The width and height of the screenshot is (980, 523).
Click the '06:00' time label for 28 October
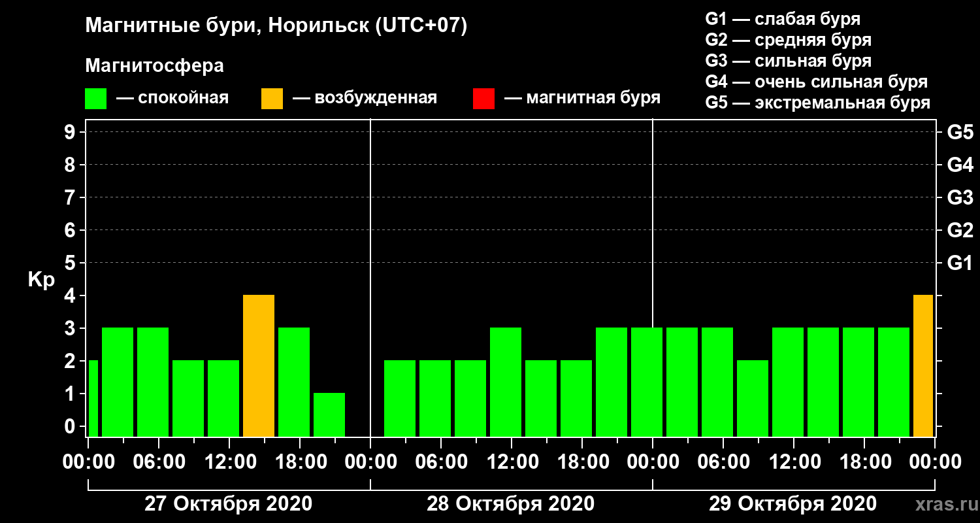[441, 462]
